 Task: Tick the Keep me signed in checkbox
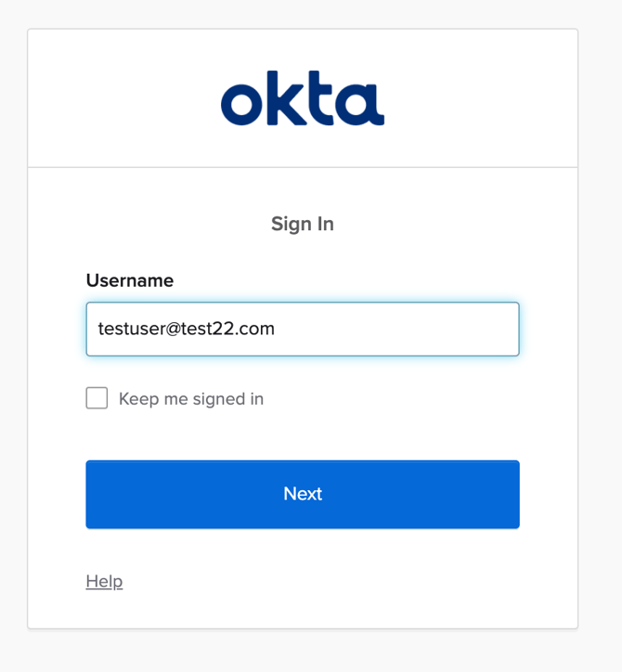point(97,398)
